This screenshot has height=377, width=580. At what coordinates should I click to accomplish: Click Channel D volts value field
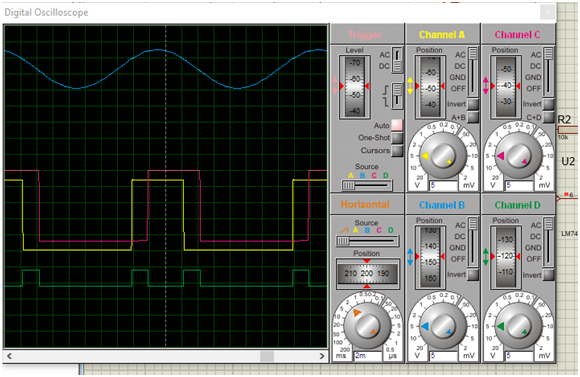pos(519,356)
